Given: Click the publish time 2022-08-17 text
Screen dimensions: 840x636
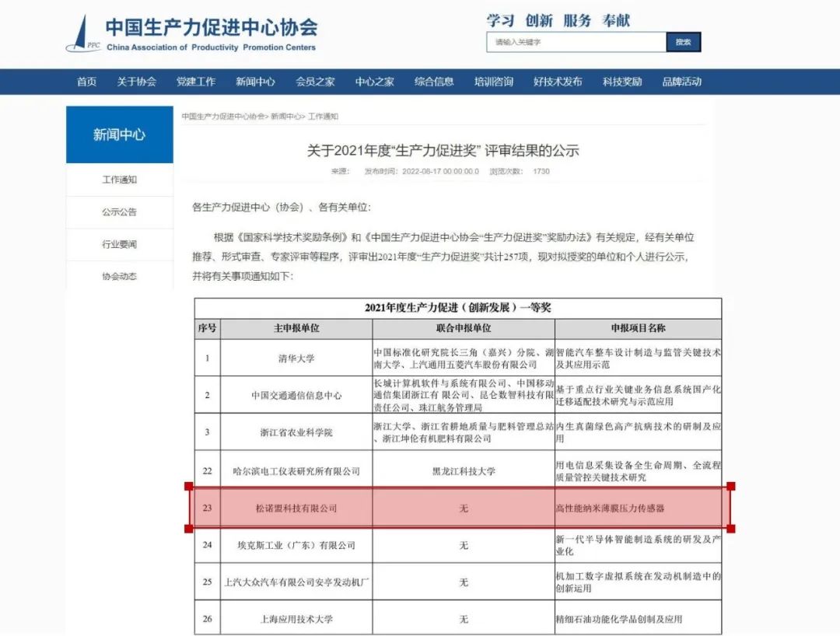Looking at the screenshot, I should [x=422, y=171].
